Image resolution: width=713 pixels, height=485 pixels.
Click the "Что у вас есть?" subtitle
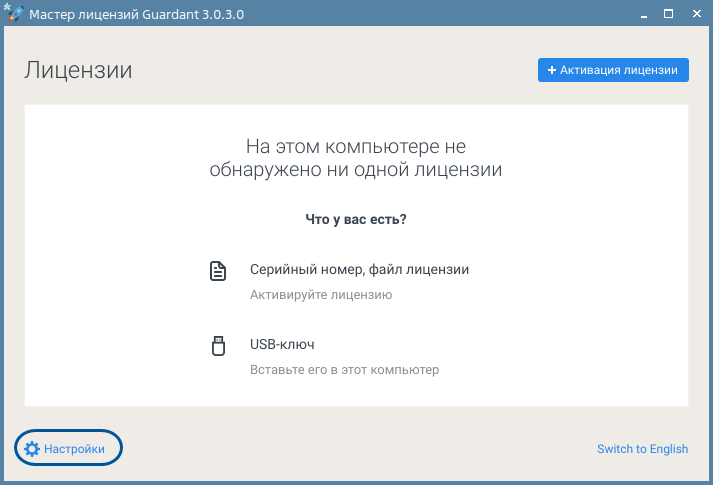[356, 218]
